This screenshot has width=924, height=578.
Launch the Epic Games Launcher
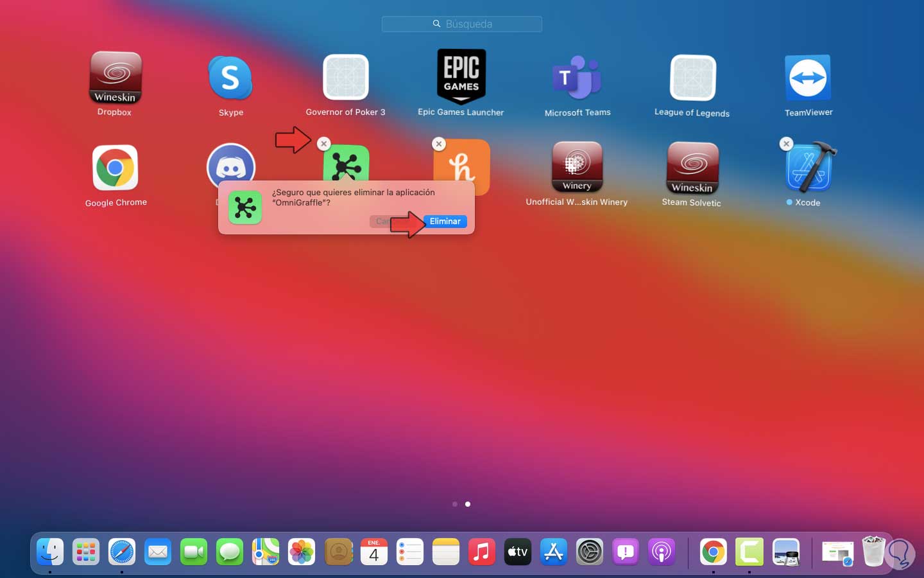coord(461,77)
